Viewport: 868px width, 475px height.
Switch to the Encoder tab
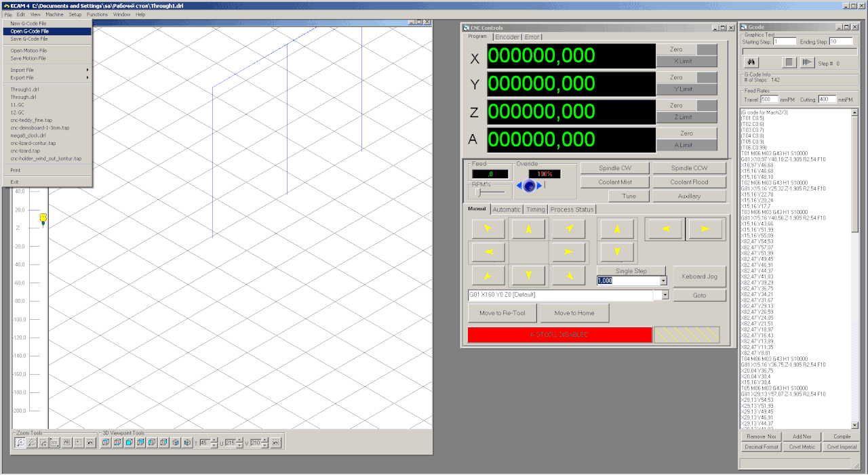click(507, 37)
